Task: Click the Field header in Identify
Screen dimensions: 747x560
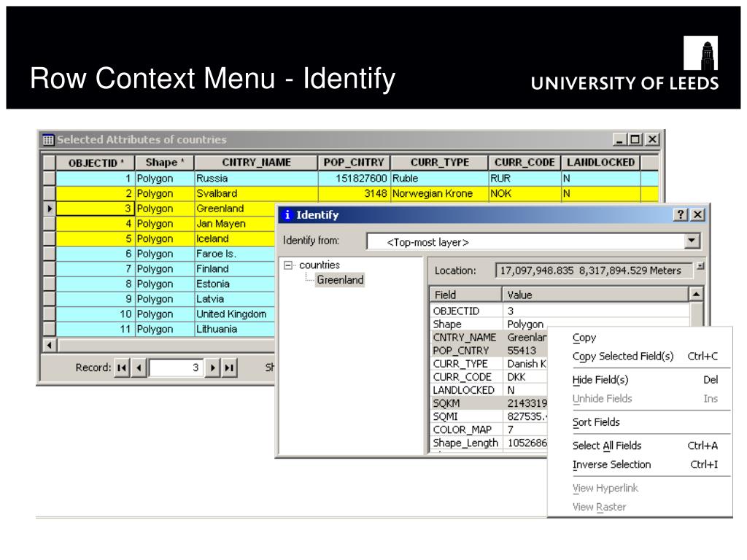Action: pyautogui.click(x=465, y=295)
